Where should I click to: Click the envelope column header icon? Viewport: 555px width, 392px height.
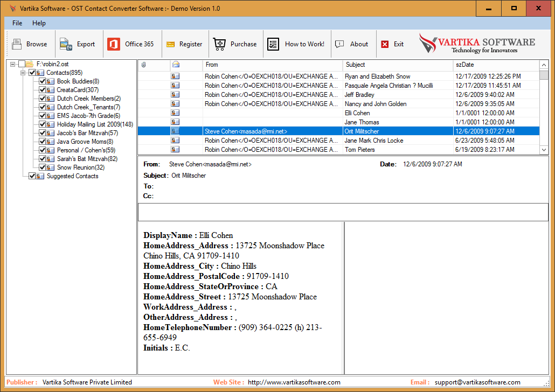tap(176, 65)
